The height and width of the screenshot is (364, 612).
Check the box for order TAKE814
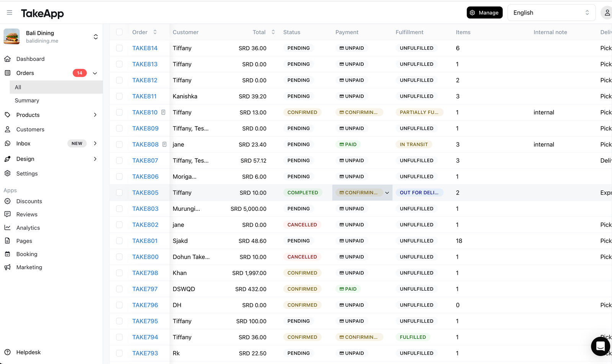[x=119, y=48]
